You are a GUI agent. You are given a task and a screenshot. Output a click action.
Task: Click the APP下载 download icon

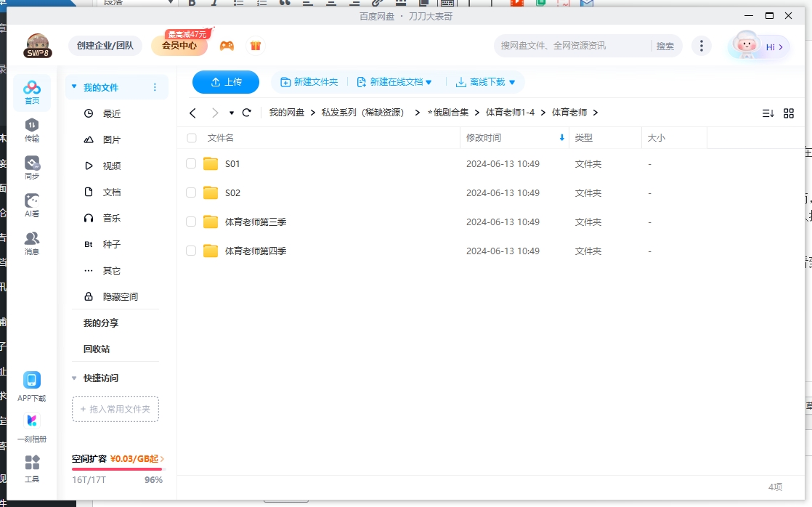[x=32, y=380]
